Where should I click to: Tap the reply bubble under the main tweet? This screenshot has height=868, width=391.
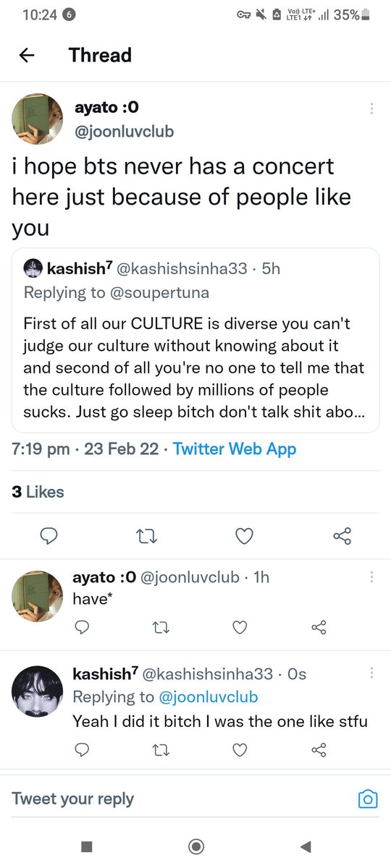50,536
